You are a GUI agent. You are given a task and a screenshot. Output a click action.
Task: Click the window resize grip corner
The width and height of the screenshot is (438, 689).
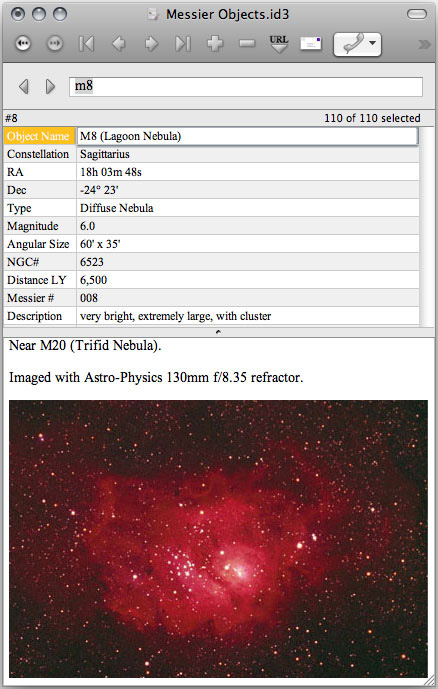point(430,681)
